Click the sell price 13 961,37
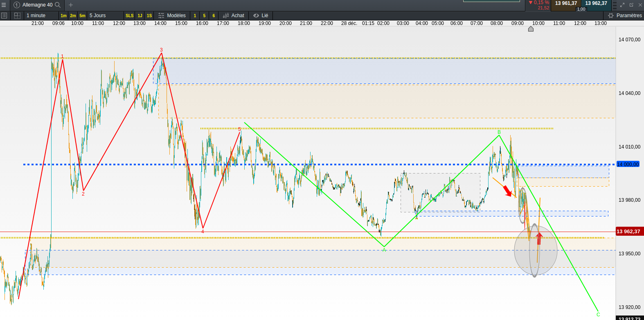Viewport: 644px width, 320px height. click(566, 3)
